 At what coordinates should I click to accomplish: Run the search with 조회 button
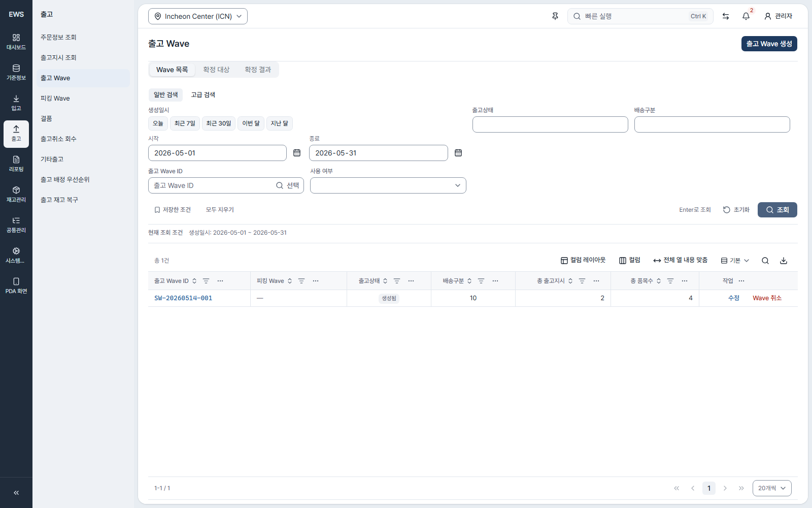[x=777, y=210]
